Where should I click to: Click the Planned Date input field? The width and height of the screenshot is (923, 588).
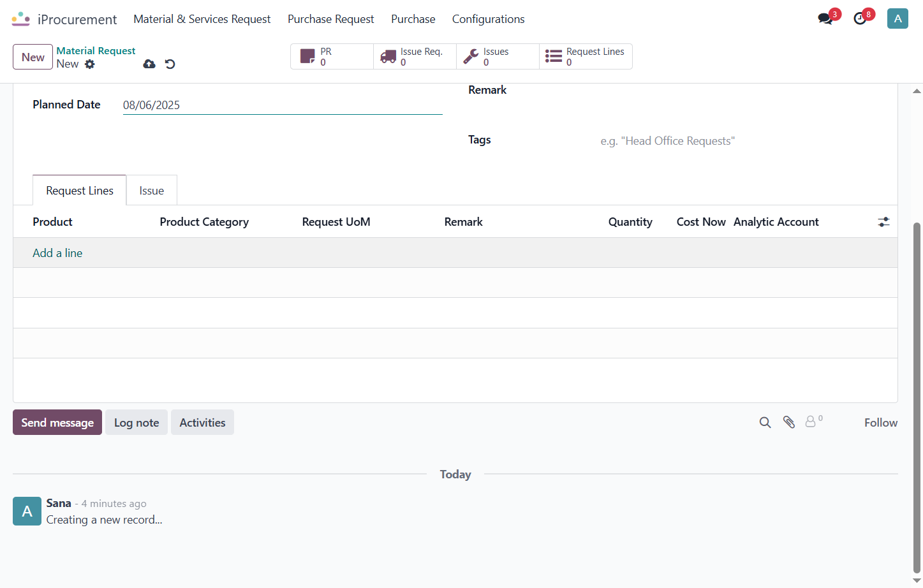tap(283, 105)
